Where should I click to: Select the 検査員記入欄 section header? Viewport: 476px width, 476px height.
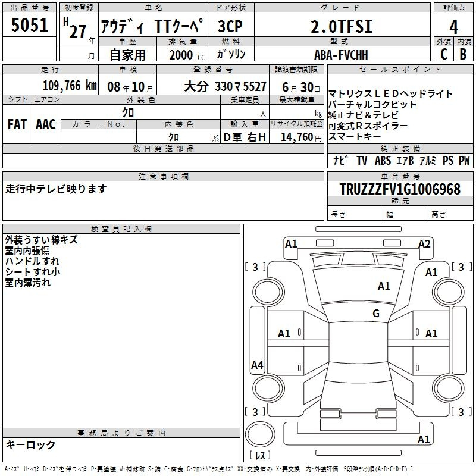click(121, 229)
